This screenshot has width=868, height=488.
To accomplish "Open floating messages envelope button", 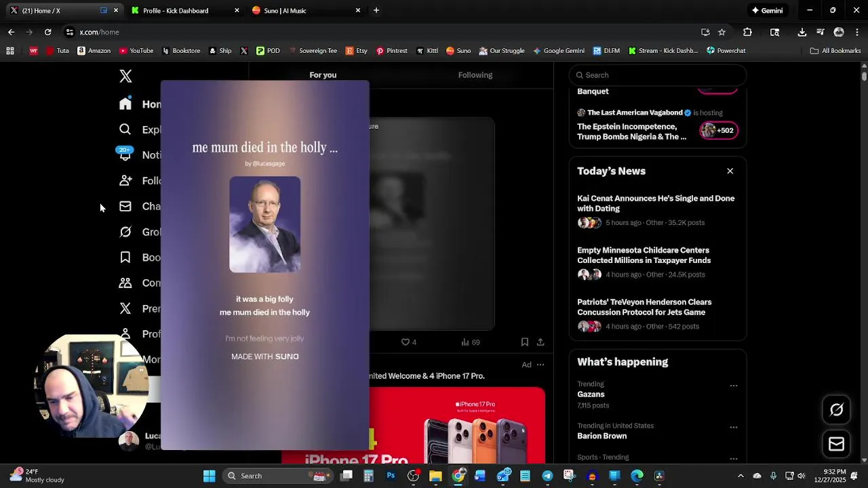I will tap(836, 444).
